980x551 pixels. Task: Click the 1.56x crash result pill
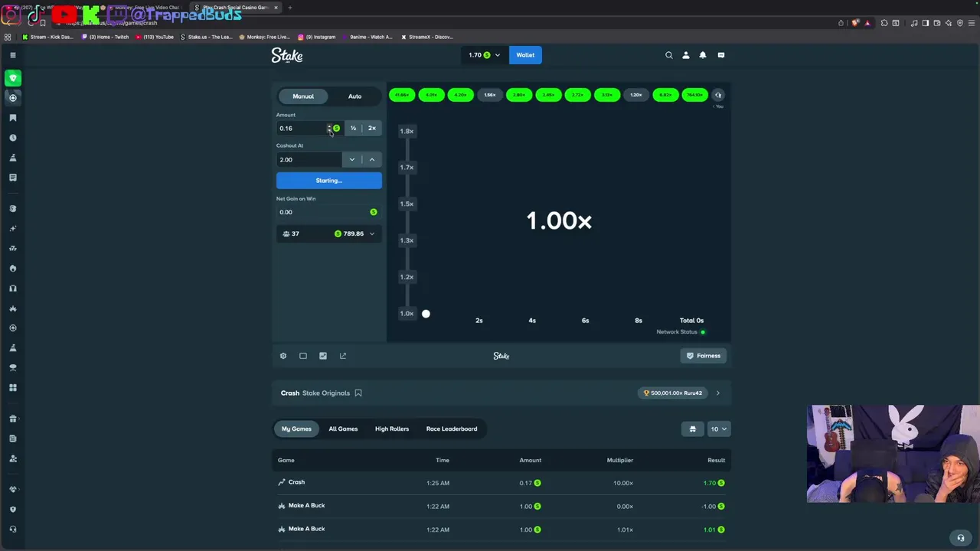click(x=490, y=95)
